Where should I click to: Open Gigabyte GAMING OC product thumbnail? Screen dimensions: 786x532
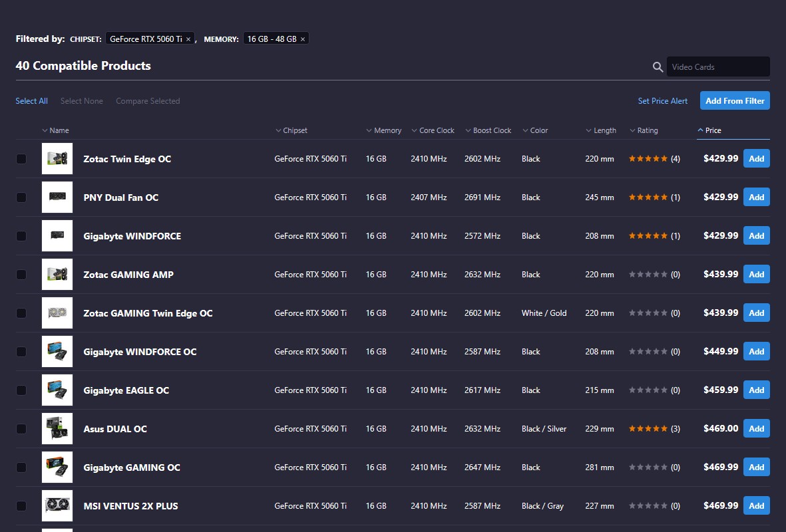57,467
